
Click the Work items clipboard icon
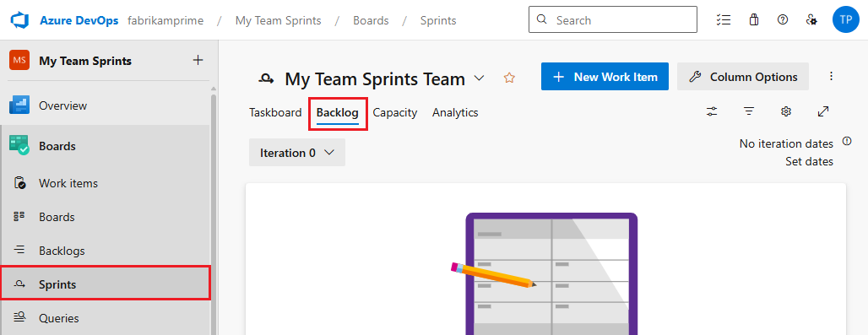pos(19,183)
